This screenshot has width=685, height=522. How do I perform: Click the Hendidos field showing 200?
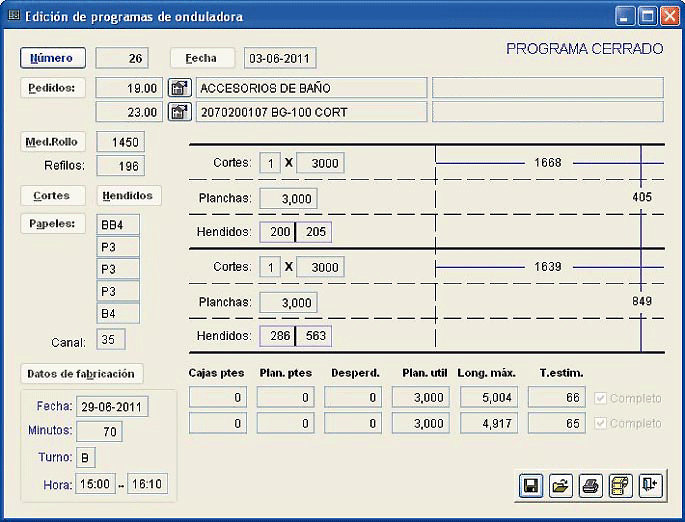click(x=277, y=232)
